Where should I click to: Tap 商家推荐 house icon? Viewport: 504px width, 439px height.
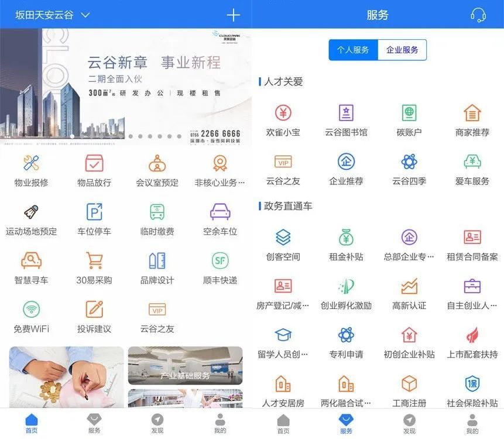472,112
